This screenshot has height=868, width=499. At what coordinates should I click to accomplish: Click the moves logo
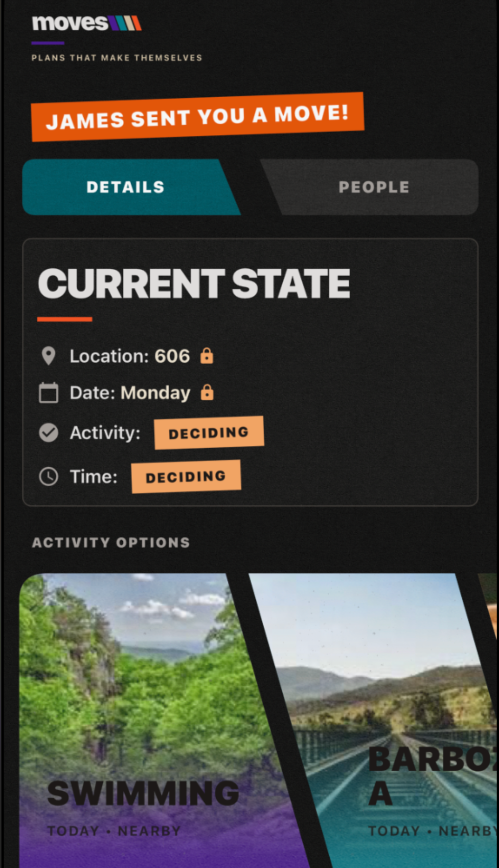pyautogui.click(x=87, y=23)
